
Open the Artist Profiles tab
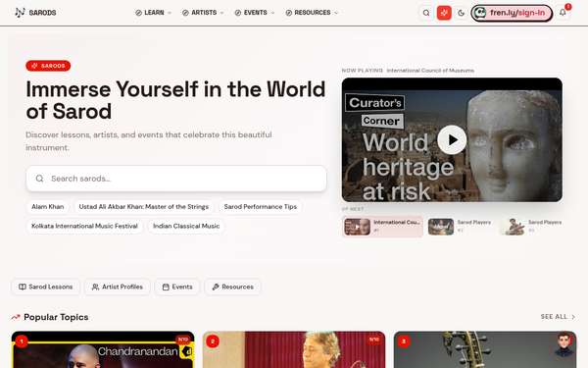click(x=118, y=287)
